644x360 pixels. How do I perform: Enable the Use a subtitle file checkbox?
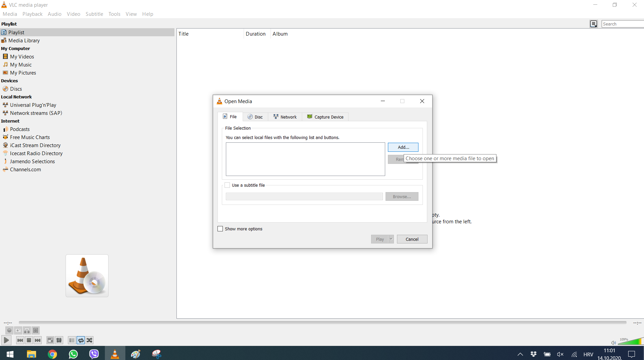click(x=228, y=185)
